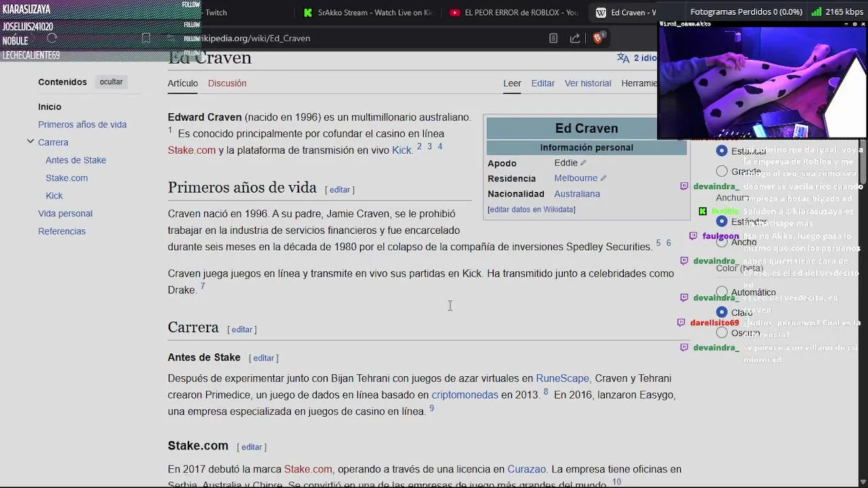The image size is (868, 488).
Task: Select the Oscuro color radio
Action: (722, 333)
